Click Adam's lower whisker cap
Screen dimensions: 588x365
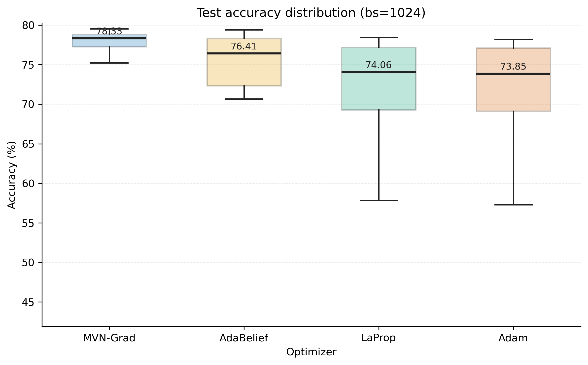[x=513, y=205]
